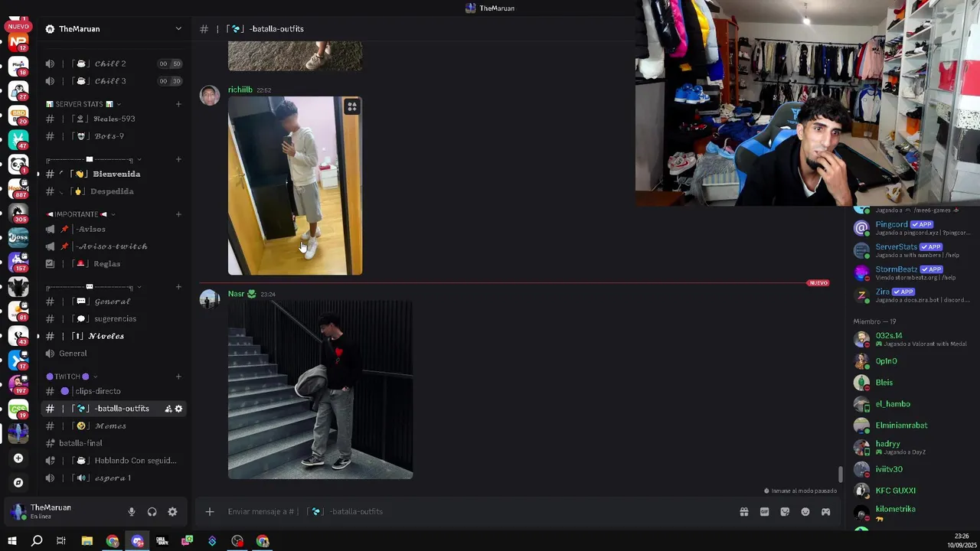Create a channel in the TWITCH category
980x551 pixels.
pos(178,377)
